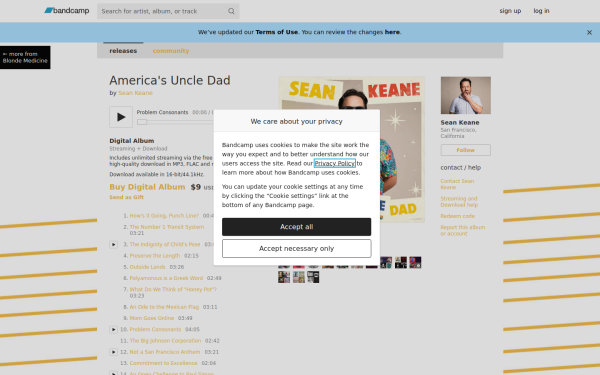Open track The Big Johnson Corporation
Viewport: 600px width, 375px height.
(x=165, y=341)
